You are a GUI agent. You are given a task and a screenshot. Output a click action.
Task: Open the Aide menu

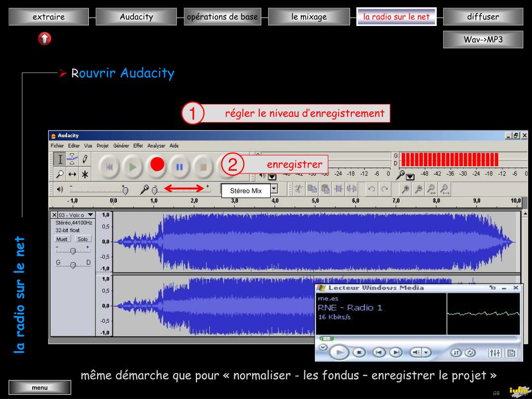[x=174, y=145]
